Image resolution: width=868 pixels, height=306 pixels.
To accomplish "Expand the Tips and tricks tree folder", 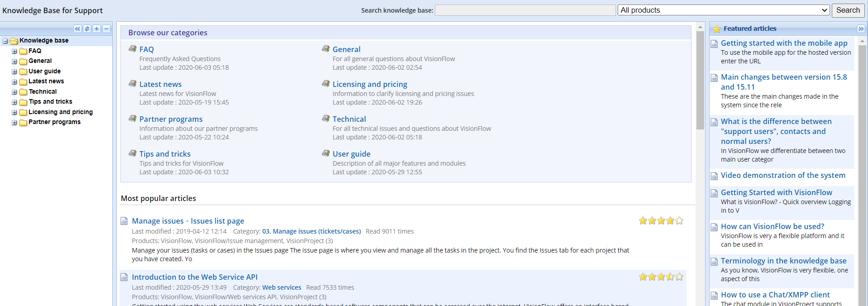I will tap(14, 102).
